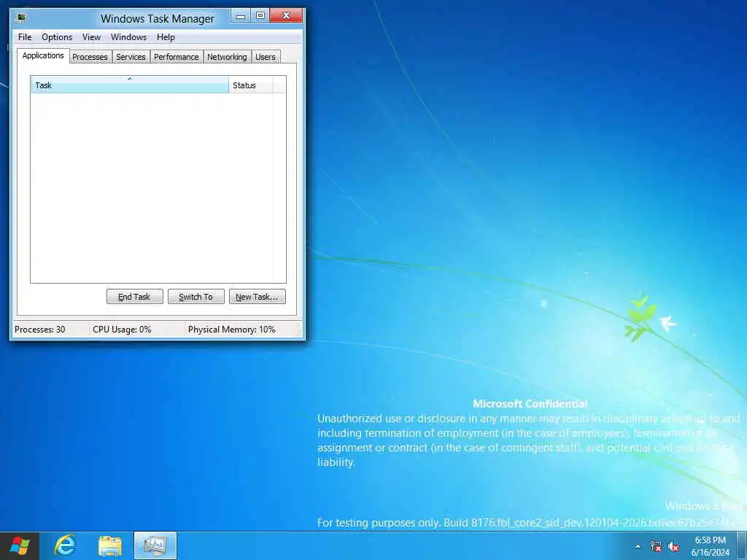Maximize the Task Manager window
Viewport: 747px width, 560px height.
coord(260,16)
